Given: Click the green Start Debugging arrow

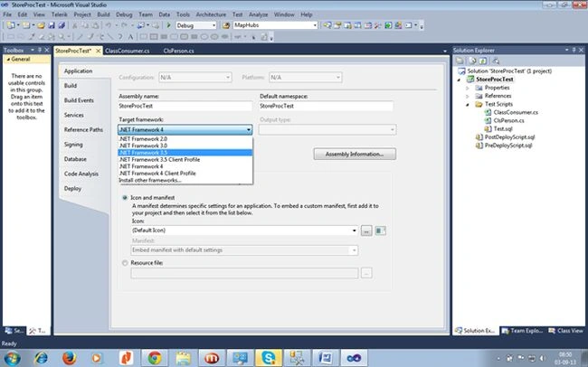Looking at the screenshot, I should 169,25.
